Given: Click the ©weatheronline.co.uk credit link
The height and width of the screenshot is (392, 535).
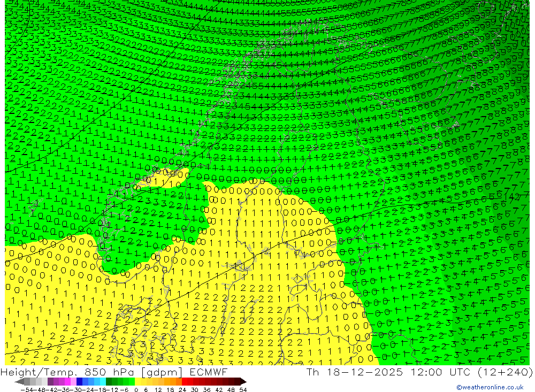Looking at the screenshot, I should click(490, 387).
